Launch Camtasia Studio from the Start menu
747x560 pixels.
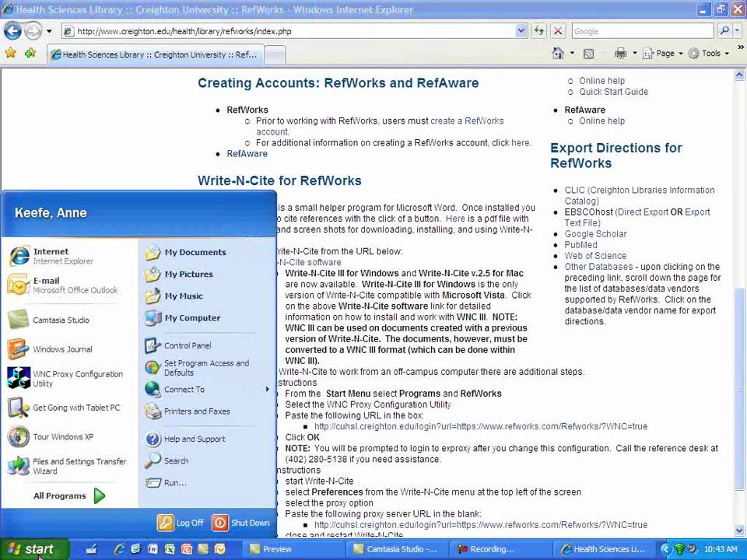coord(69,320)
